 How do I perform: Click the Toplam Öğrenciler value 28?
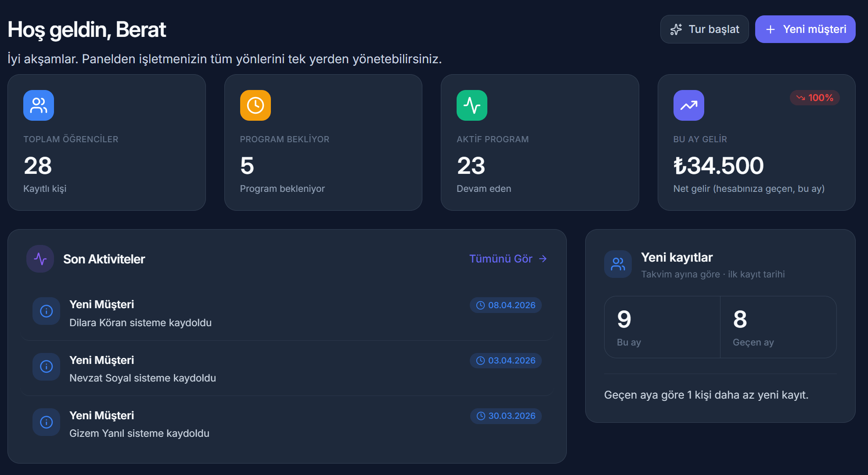[x=38, y=166]
